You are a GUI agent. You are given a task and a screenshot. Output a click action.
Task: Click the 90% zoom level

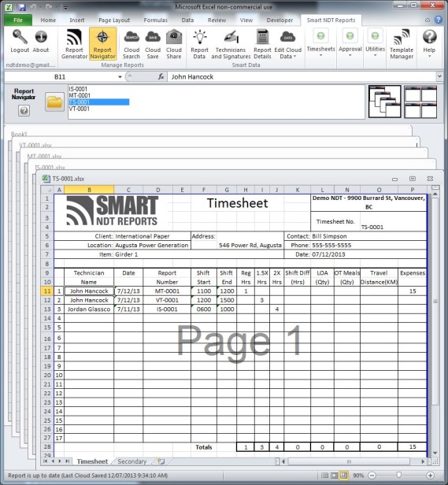358,476
